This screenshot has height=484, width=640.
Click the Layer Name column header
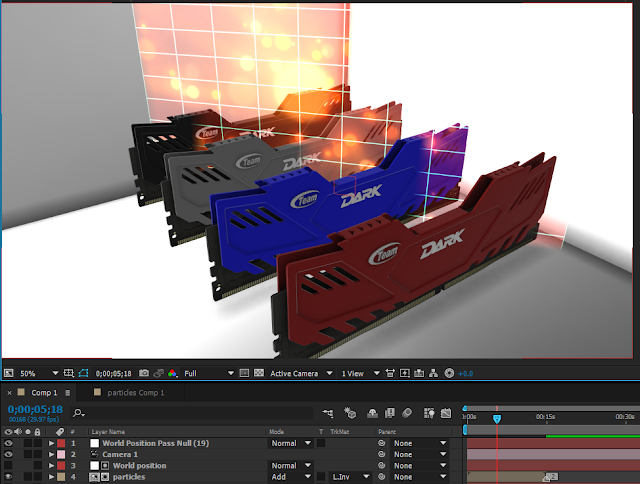click(108, 432)
